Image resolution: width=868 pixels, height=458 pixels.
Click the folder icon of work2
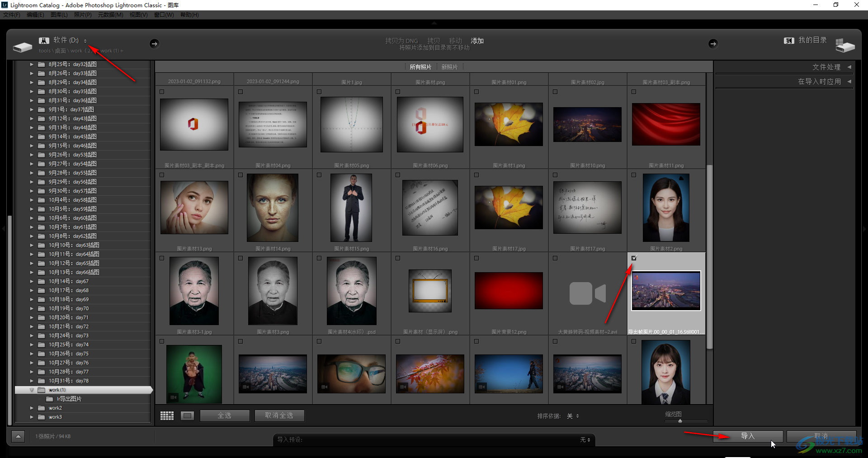[x=42, y=408]
